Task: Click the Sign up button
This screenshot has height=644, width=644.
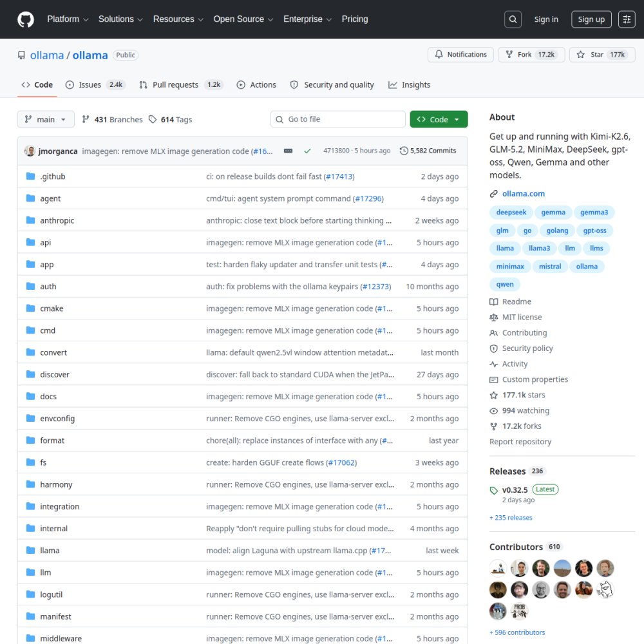Action: coord(591,19)
